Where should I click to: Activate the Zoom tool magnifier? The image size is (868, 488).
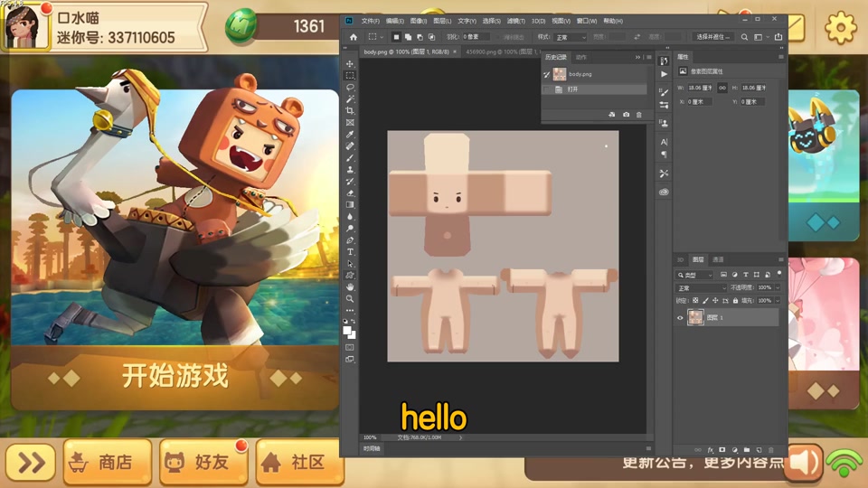350,299
